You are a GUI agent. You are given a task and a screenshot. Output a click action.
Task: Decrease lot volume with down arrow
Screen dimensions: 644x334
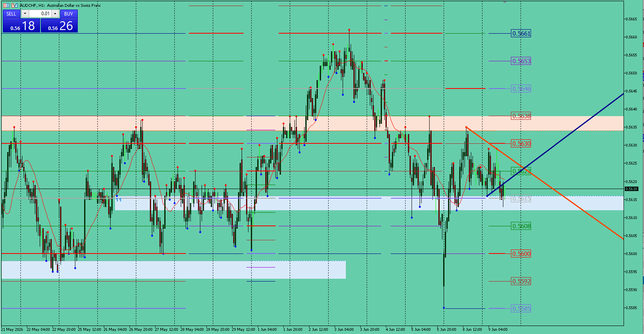25,14
